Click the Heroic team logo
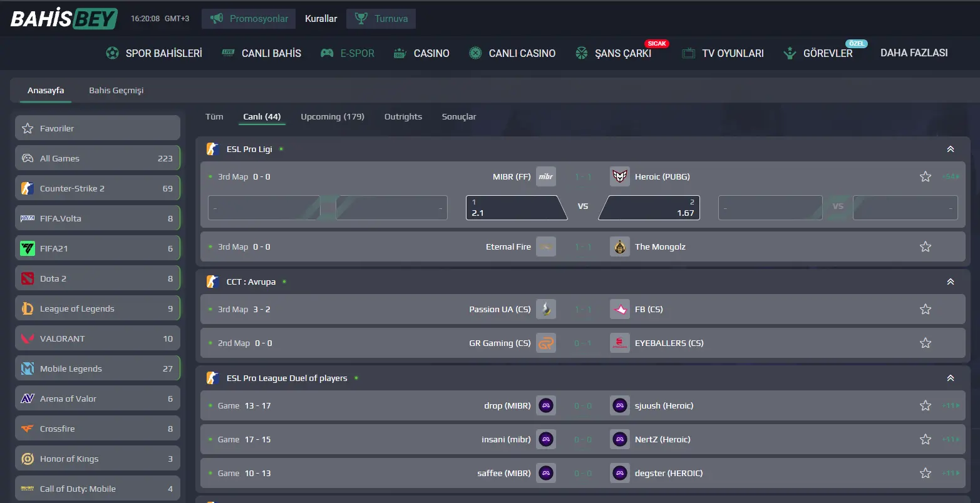This screenshot has height=503, width=980. (x=620, y=176)
